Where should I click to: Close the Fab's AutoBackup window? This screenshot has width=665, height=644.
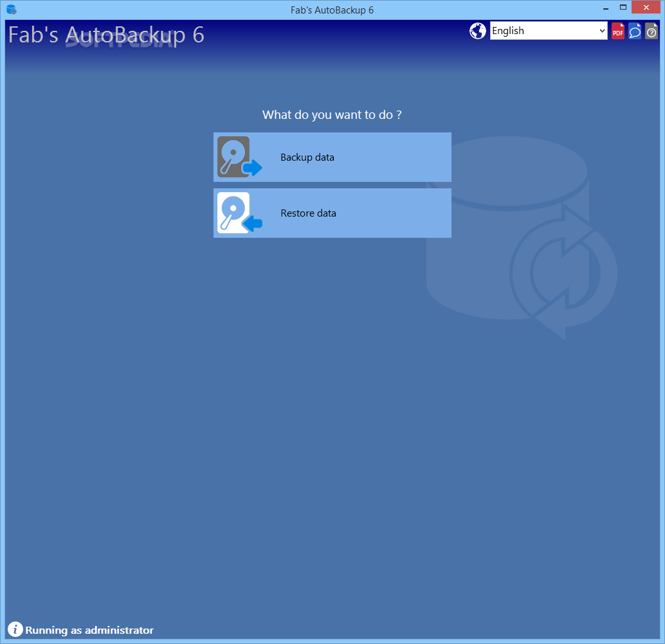[x=646, y=7]
